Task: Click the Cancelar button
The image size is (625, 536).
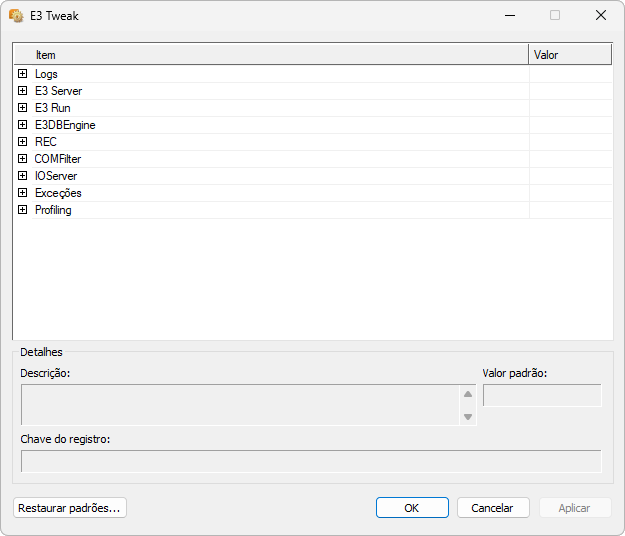Action: pos(493,508)
